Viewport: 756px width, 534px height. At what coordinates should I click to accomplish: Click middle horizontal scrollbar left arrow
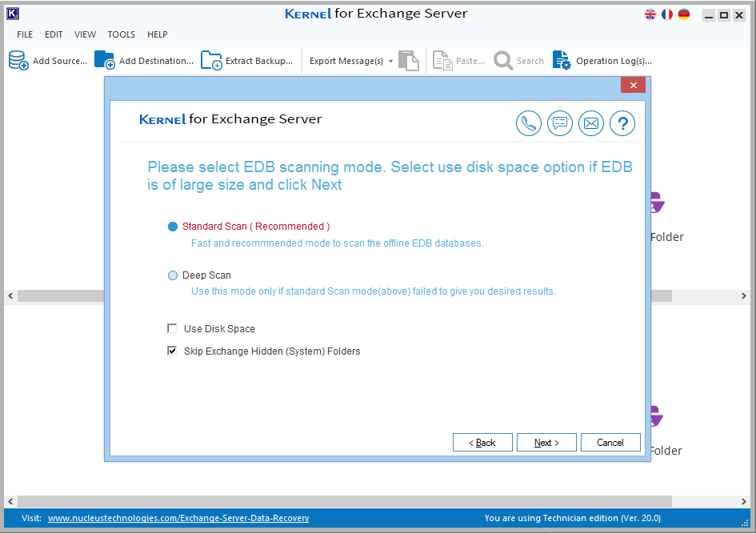coord(10,295)
